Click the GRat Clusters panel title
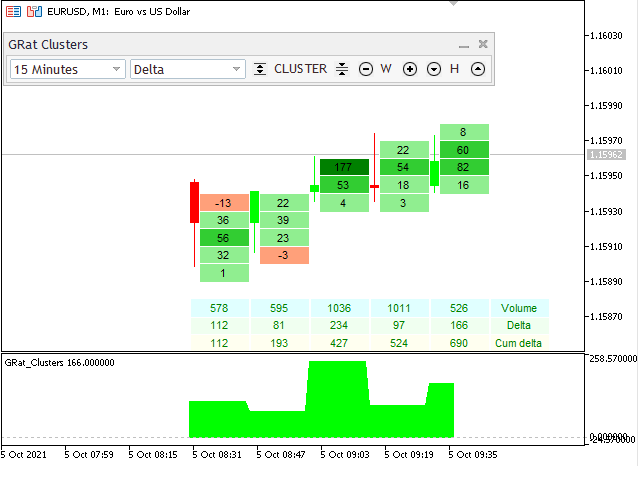The width and height of the screenshot is (640, 480). click(48, 44)
